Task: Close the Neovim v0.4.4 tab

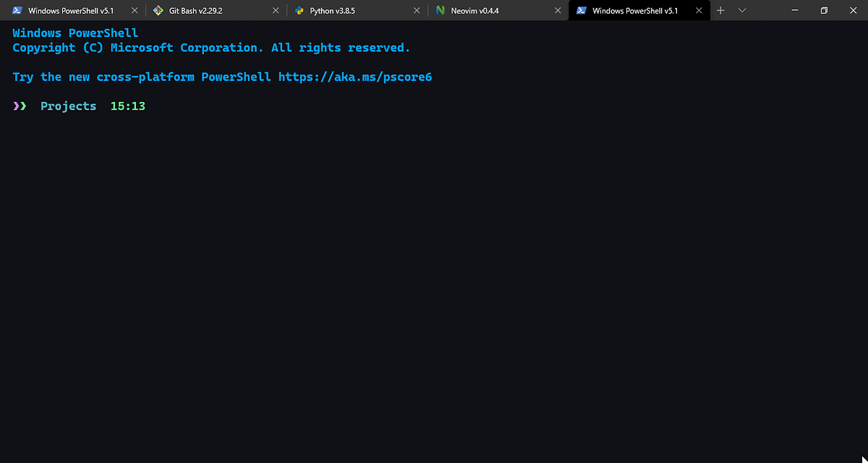Action: coord(557,10)
